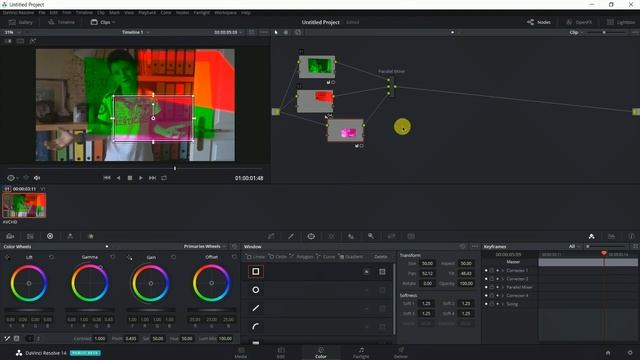Play the clip forward
The height and width of the screenshot is (360, 640).
[x=141, y=178]
